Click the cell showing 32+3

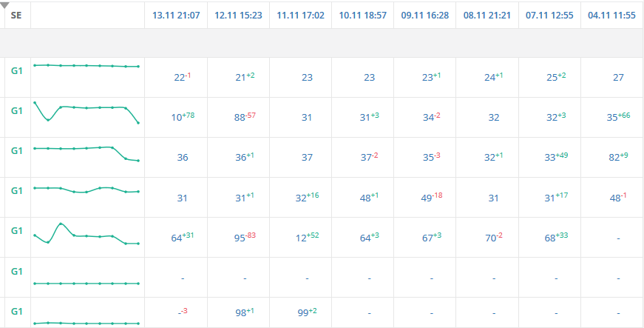[x=556, y=116]
